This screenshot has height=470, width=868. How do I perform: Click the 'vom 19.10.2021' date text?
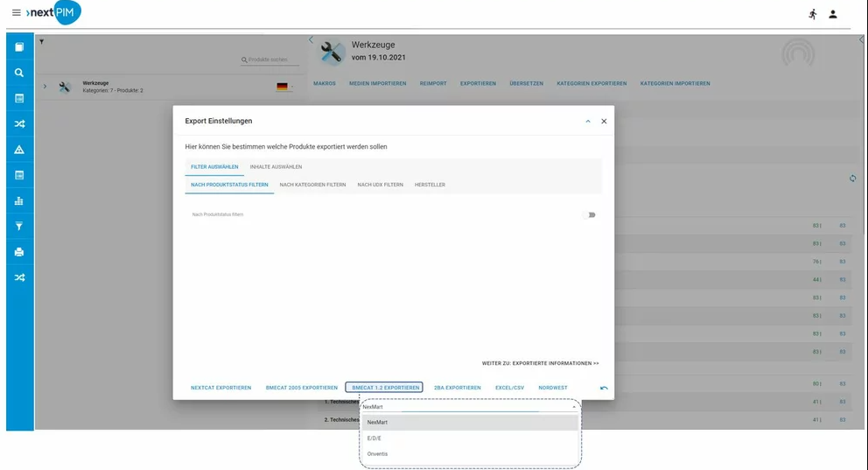(x=379, y=58)
